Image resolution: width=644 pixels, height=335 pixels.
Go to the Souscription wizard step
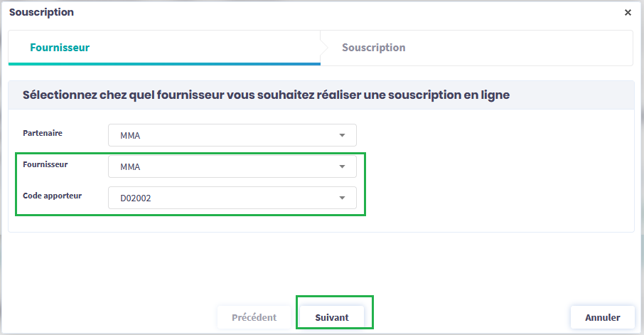point(373,48)
